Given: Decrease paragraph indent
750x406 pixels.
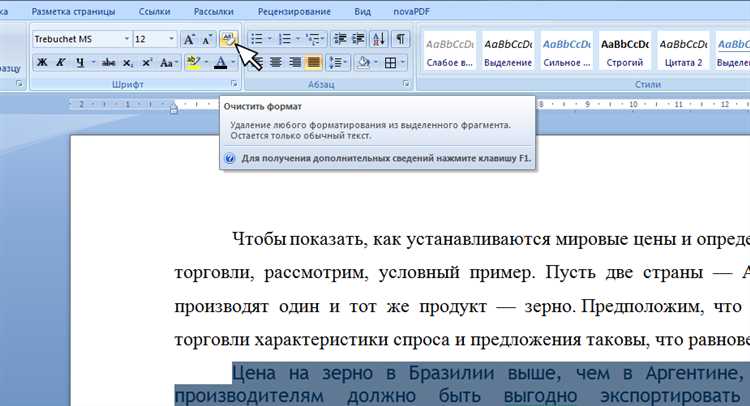Looking at the screenshot, I should pos(339,39).
